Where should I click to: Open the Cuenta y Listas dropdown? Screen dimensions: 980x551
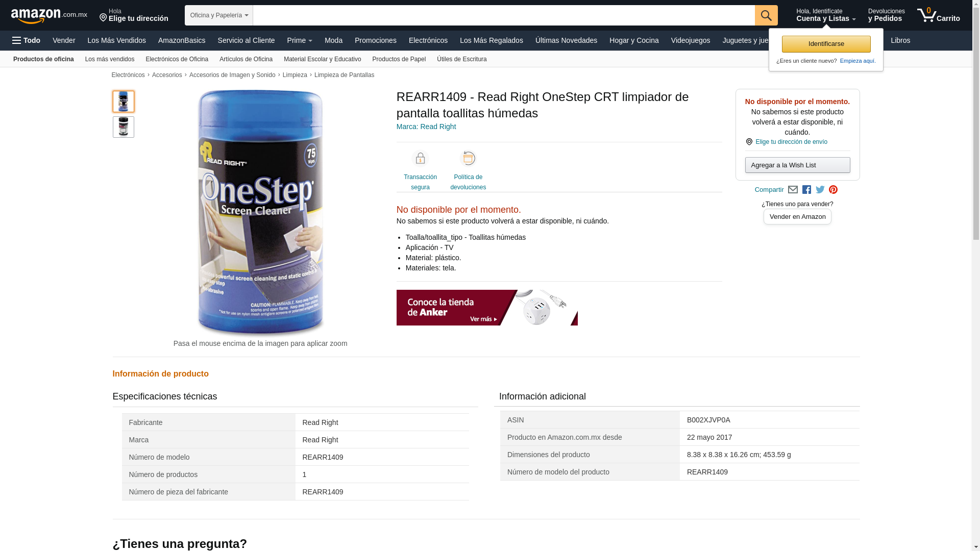click(826, 15)
